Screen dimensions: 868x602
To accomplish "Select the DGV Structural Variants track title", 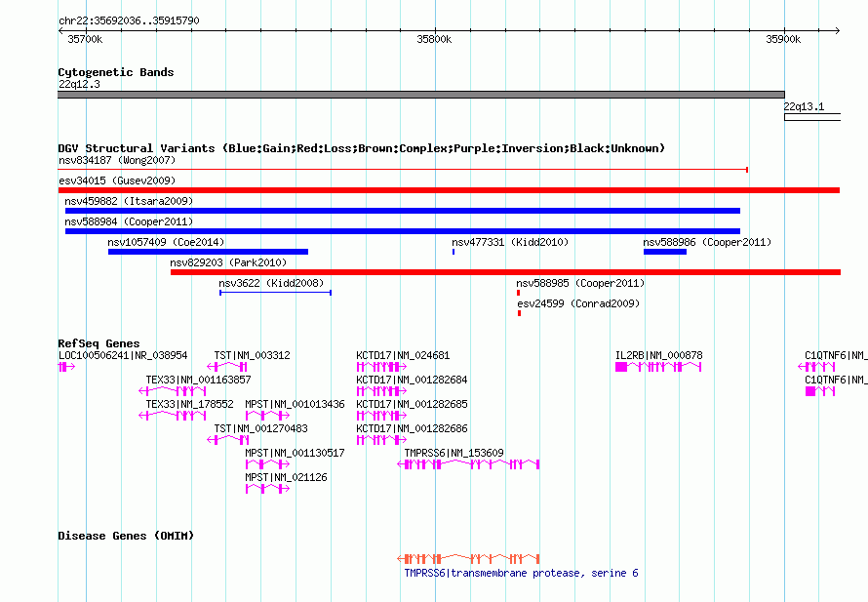I will pyautogui.click(x=362, y=148).
